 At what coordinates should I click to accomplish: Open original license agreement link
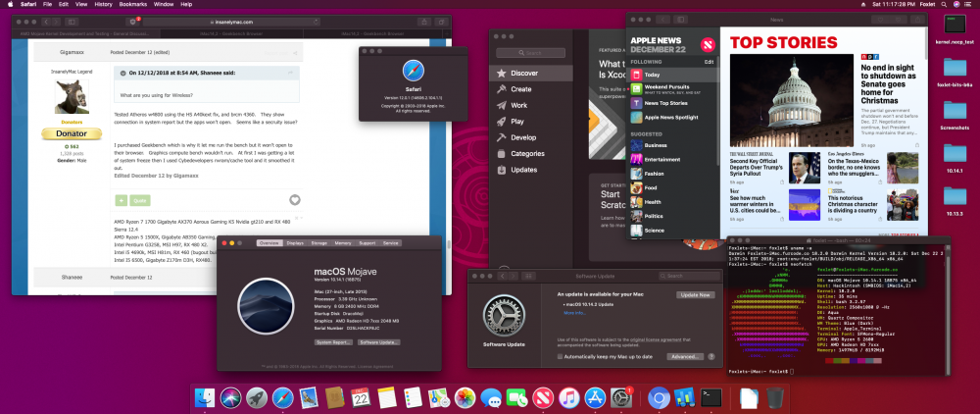pos(655,339)
